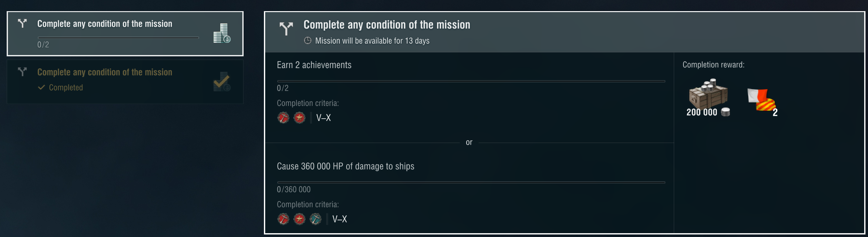Click the teal Co-op battle type icon
The height and width of the screenshot is (237, 868).
tap(315, 219)
